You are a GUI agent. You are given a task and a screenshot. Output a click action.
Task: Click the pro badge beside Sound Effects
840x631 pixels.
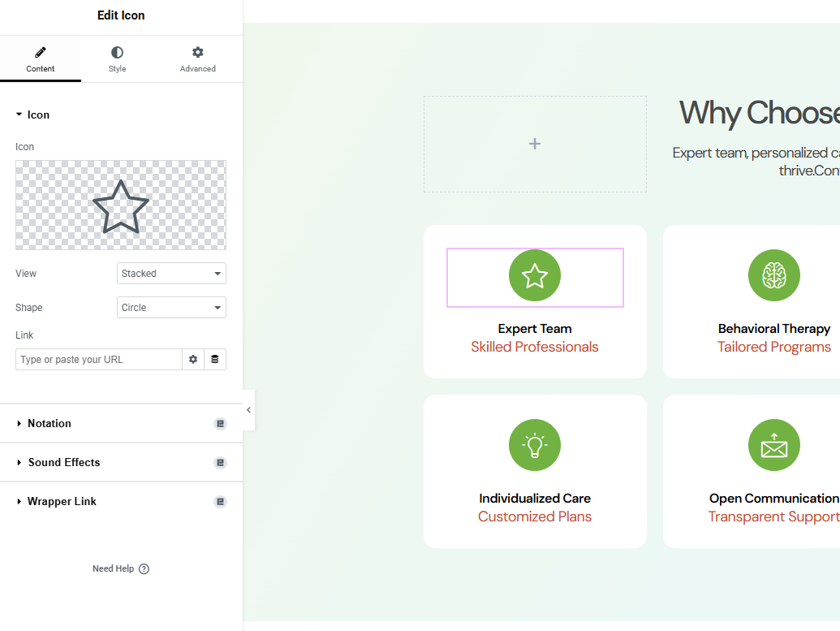click(220, 463)
